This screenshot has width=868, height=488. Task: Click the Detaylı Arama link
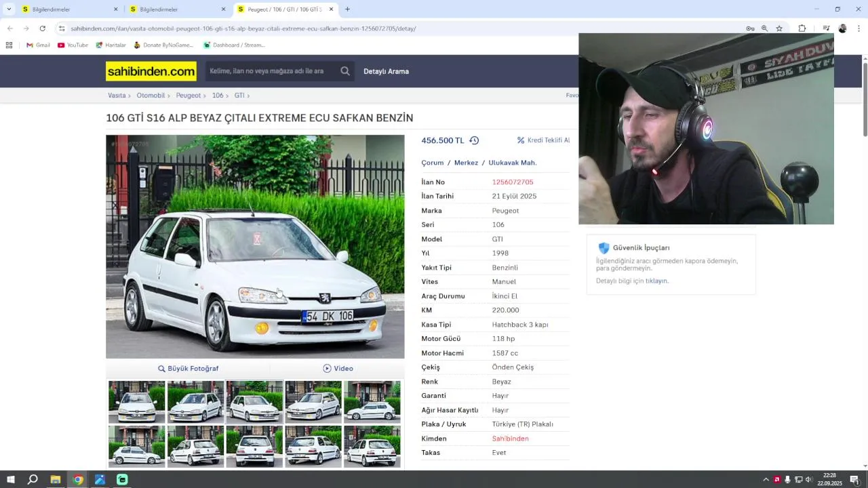pyautogui.click(x=386, y=71)
